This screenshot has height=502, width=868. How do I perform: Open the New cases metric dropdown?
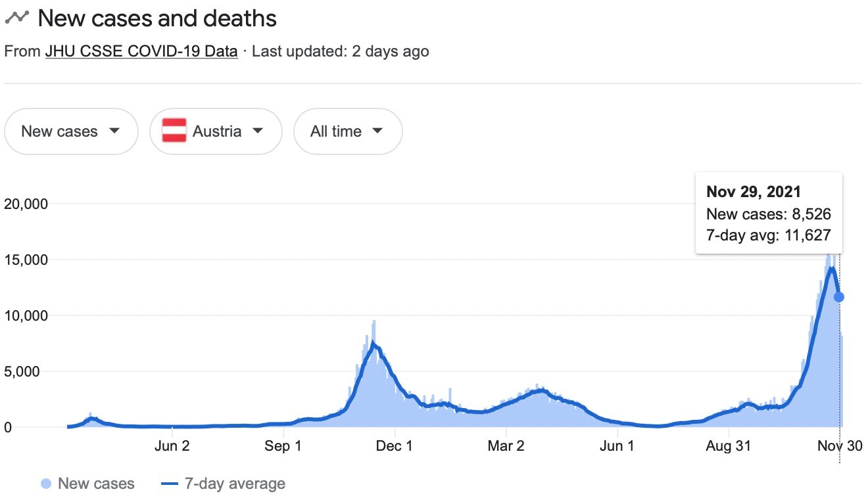tap(71, 131)
